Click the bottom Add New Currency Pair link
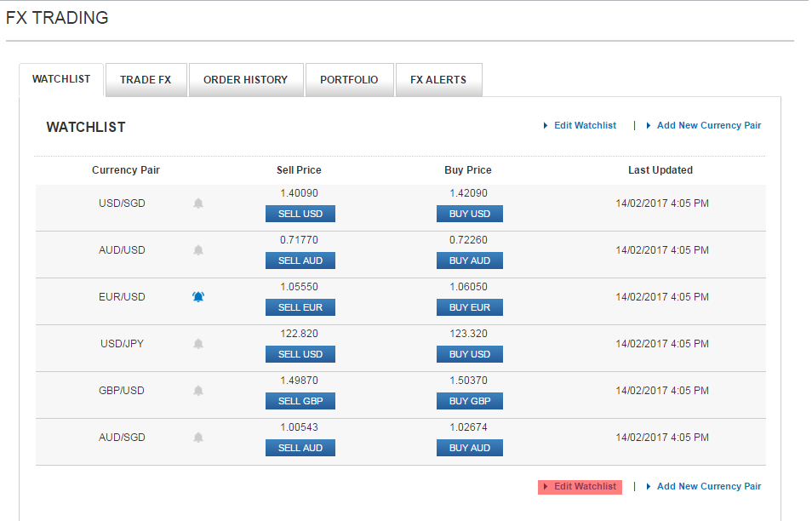812x521 pixels. click(708, 487)
